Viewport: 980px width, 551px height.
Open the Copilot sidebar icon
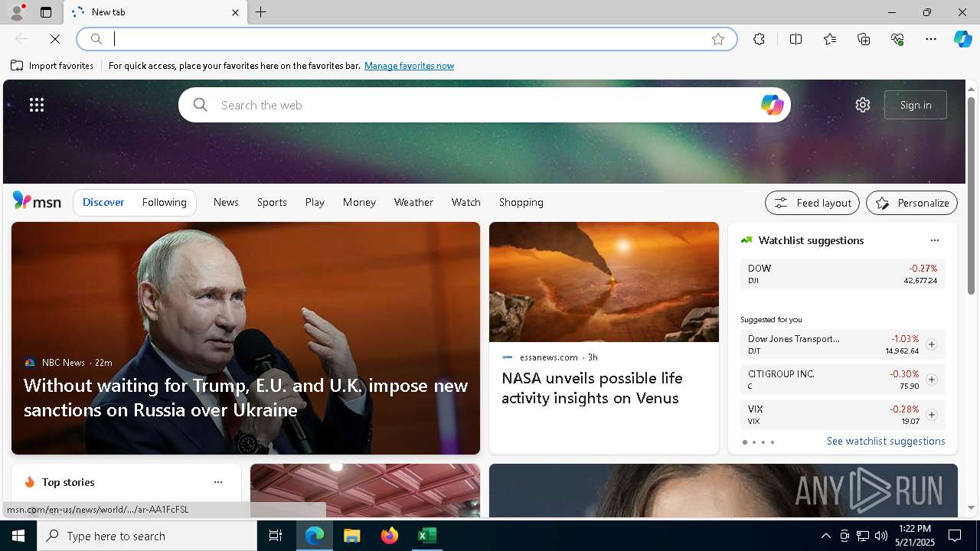(962, 39)
